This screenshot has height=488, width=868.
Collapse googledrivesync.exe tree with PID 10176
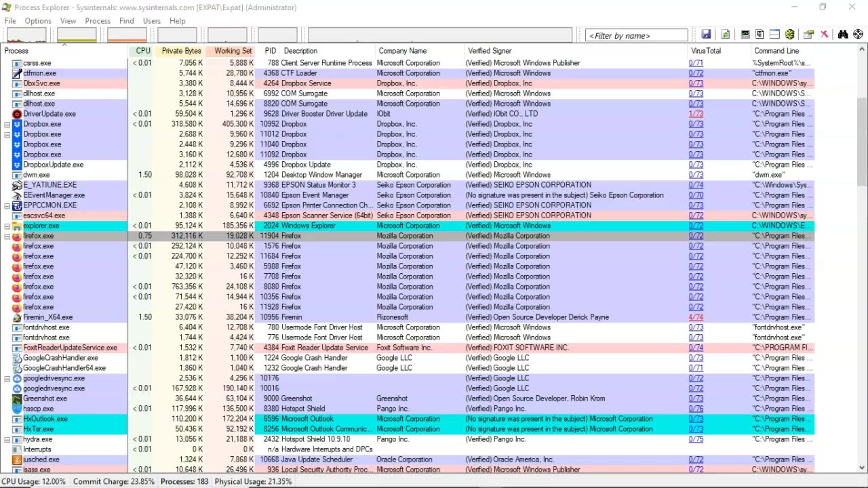tap(7, 378)
